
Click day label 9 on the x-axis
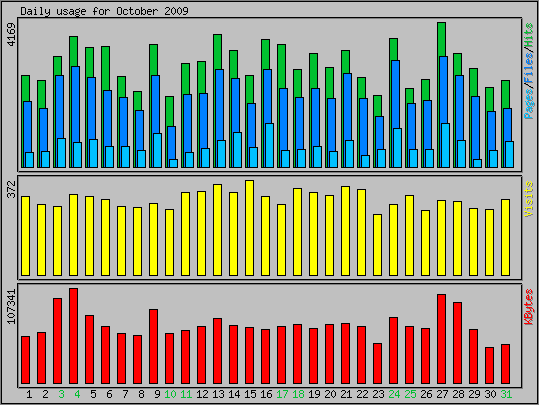pyautogui.click(x=157, y=394)
